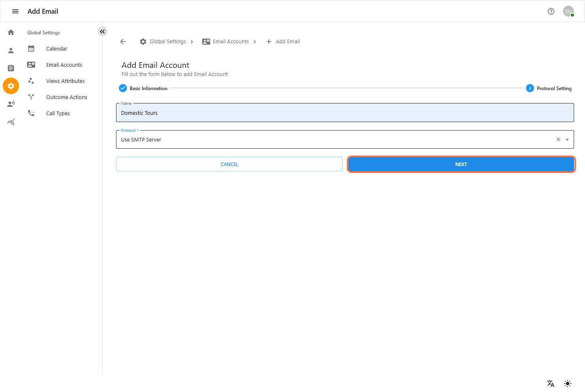Open the hamburger navigation menu
The image size is (585, 392).
(15, 11)
